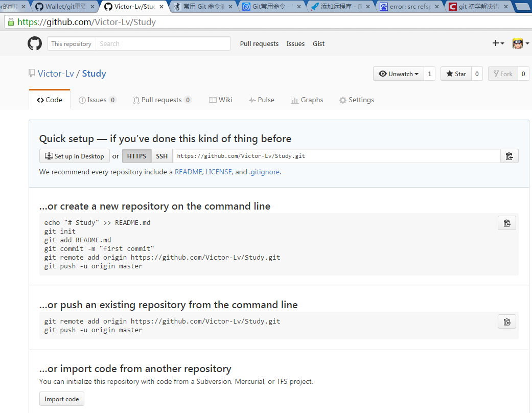
Task: Select the HTTPS protocol toggle
Action: [x=137, y=156]
